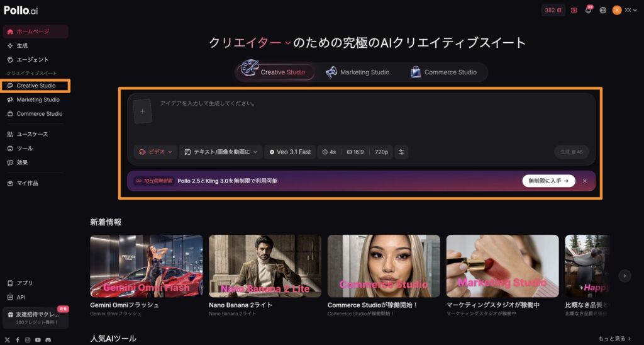Click the 生成 45 generate button
The width and height of the screenshot is (644, 345).
coord(571,152)
